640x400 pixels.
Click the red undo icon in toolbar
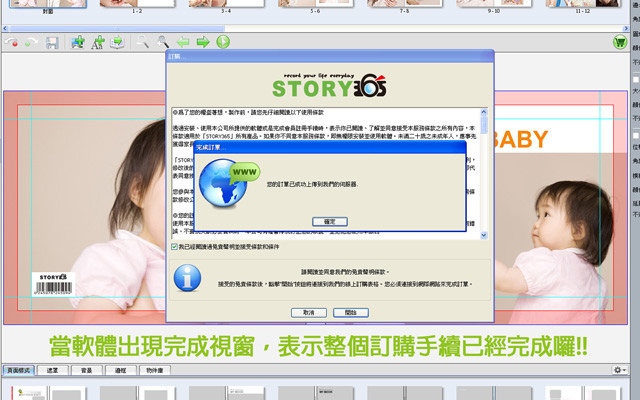[x=11, y=42]
